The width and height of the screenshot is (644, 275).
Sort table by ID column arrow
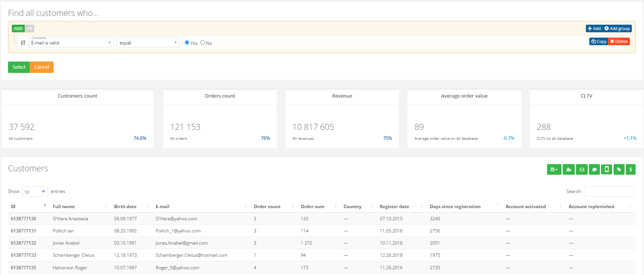(x=45, y=206)
